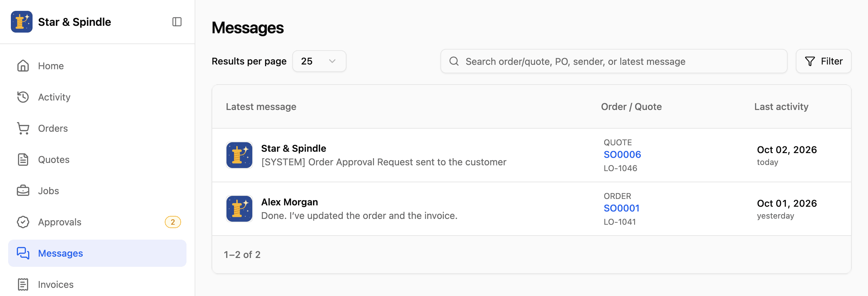
Task: Open Alex Morgan's 'Done. I've updated' message
Action: pyautogui.click(x=359, y=216)
